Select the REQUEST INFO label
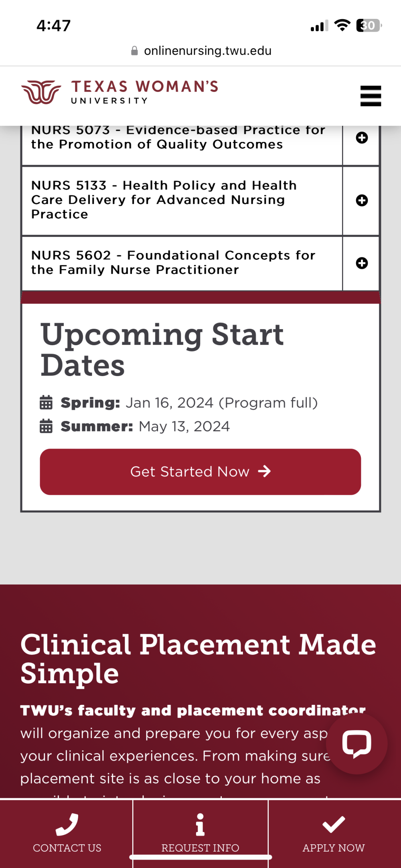This screenshot has height=868, width=401. point(200,848)
